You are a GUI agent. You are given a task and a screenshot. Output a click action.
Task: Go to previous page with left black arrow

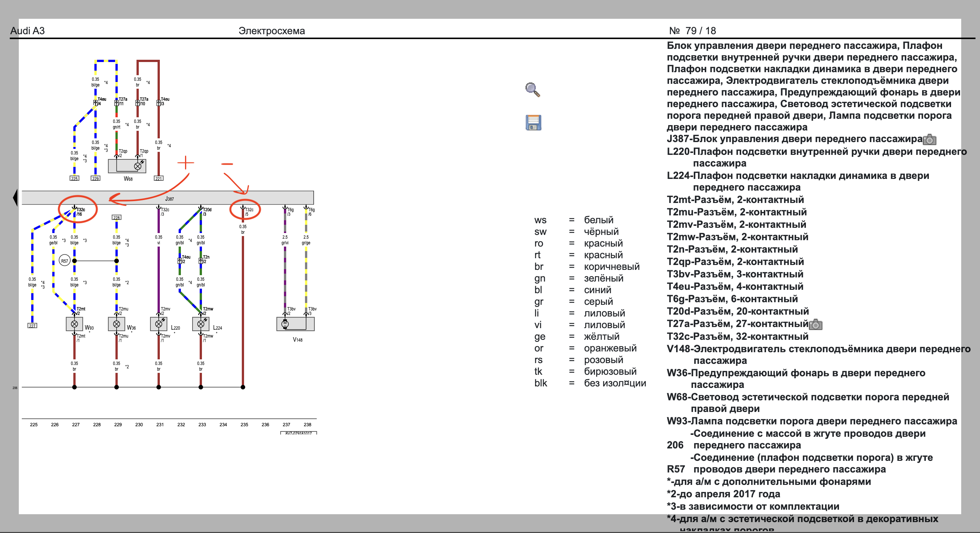[15, 198]
